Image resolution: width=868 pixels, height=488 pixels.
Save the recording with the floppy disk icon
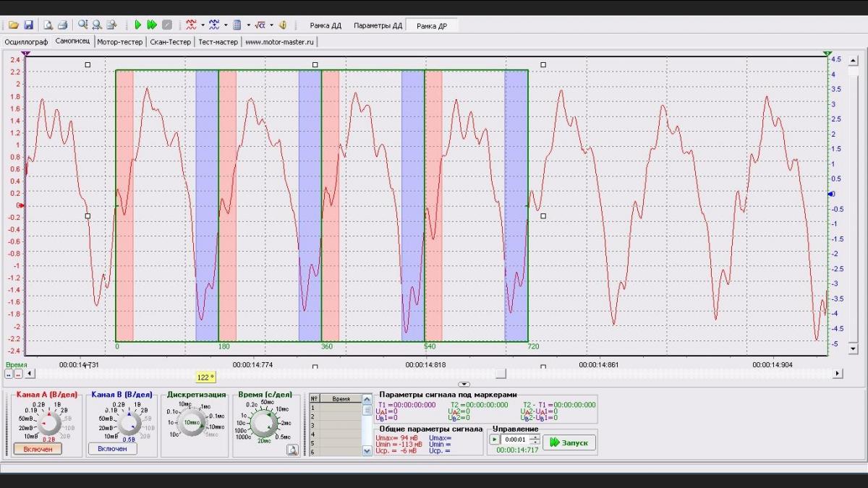(29, 25)
